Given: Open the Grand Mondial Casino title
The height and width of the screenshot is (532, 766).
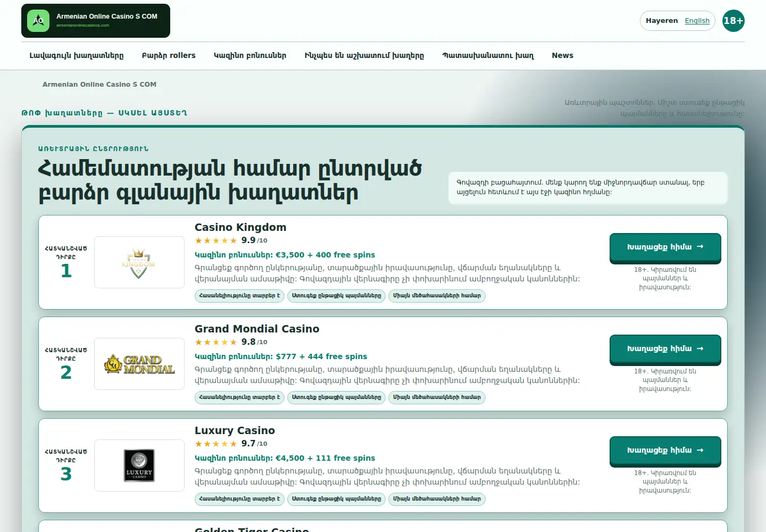Looking at the screenshot, I should (257, 329).
